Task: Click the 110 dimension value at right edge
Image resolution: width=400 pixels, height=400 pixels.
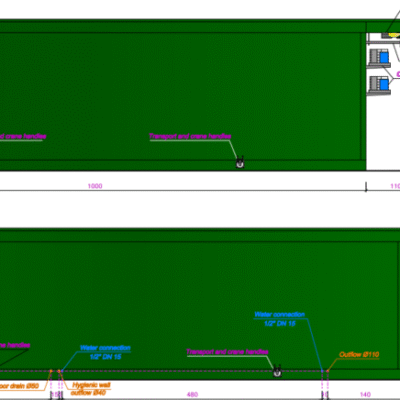Action: 395,186
